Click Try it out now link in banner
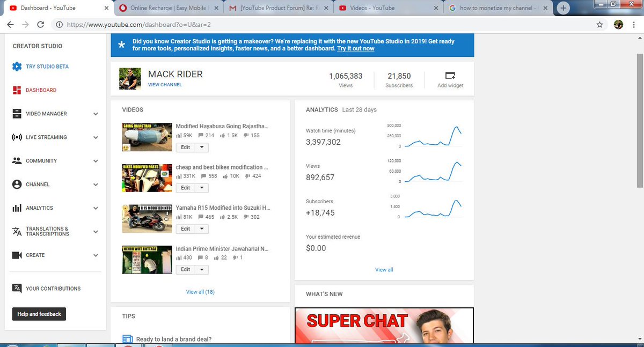The width and height of the screenshot is (644, 347). (x=355, y=49)
